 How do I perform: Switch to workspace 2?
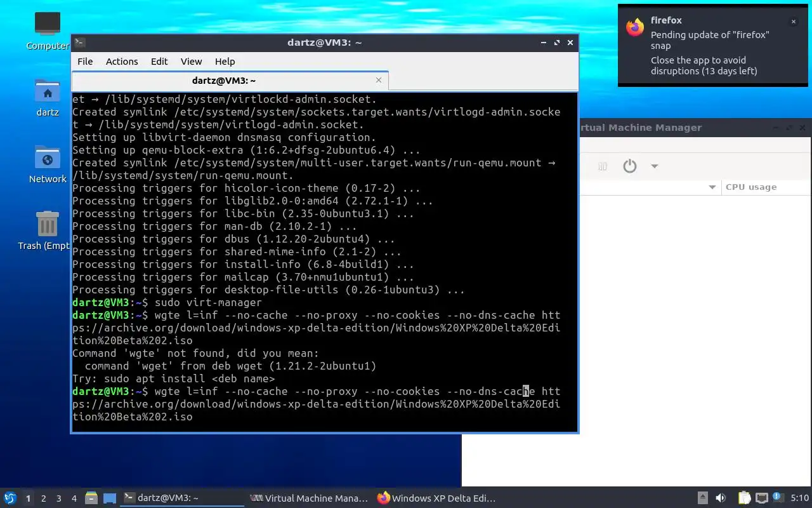point(43,498)
